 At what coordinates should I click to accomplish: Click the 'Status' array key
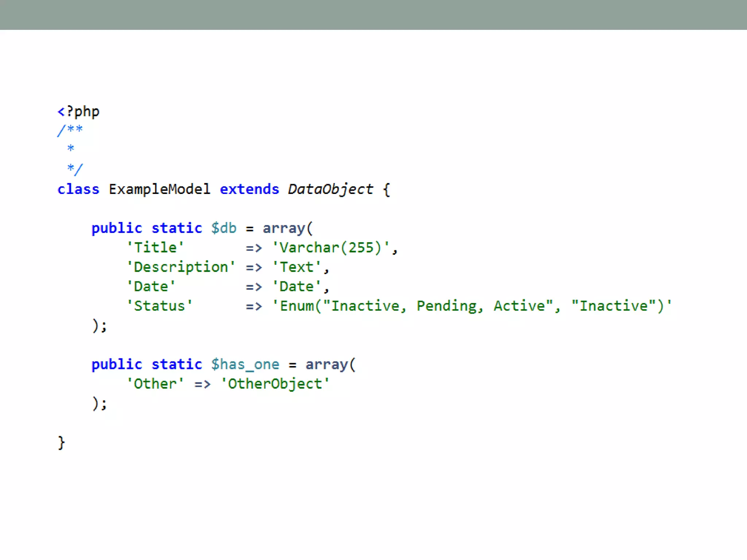point(159,306)
